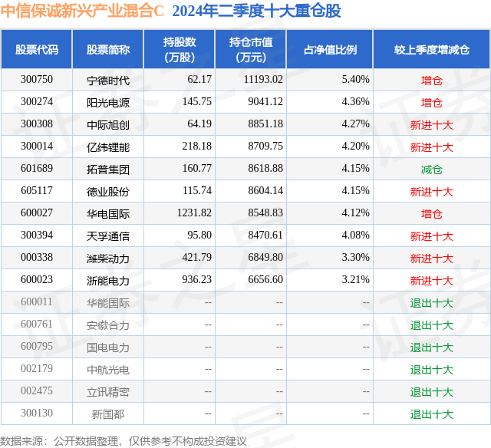
Task: Click the 股票代码 column header
Action: click(x=37, y=49)
